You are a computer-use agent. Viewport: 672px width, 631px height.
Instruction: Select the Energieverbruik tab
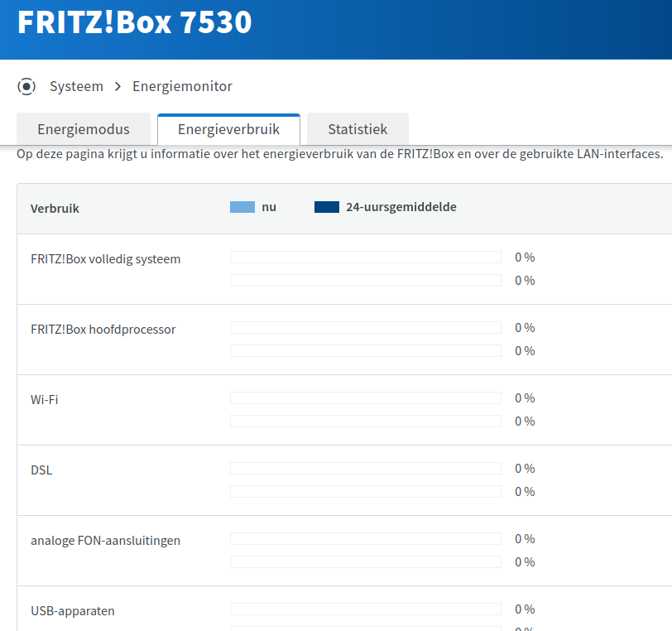coord(228,130)
